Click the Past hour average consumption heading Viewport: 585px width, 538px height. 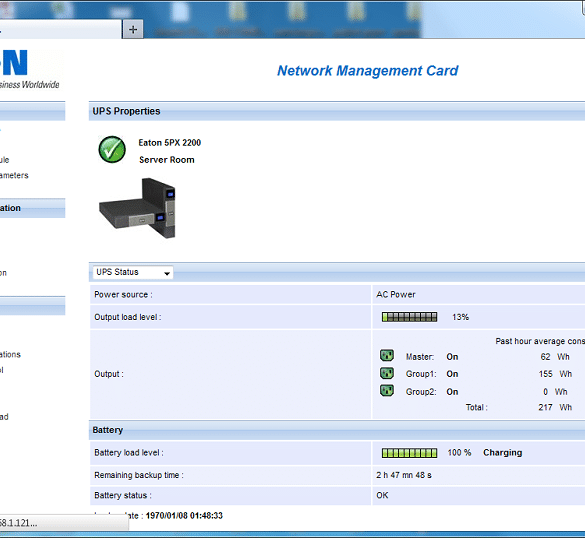click(x=540, y=341)
